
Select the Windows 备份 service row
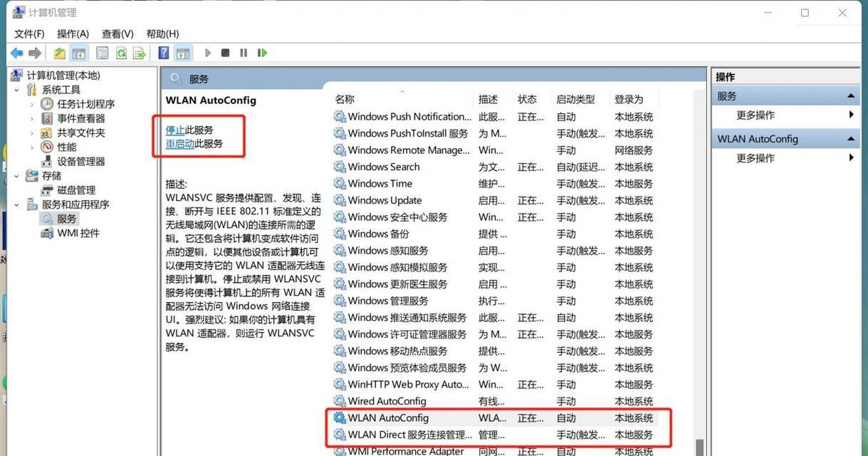[x=493, y=234]
